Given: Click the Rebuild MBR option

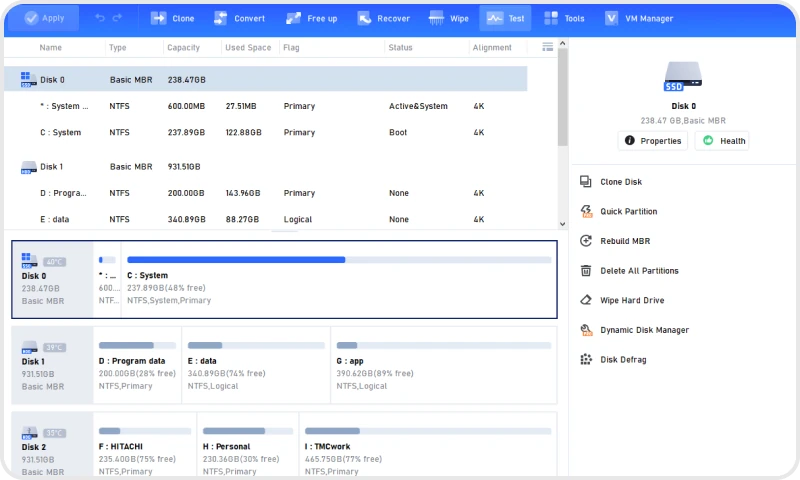Looking at the screenshot, I should 625,241.
